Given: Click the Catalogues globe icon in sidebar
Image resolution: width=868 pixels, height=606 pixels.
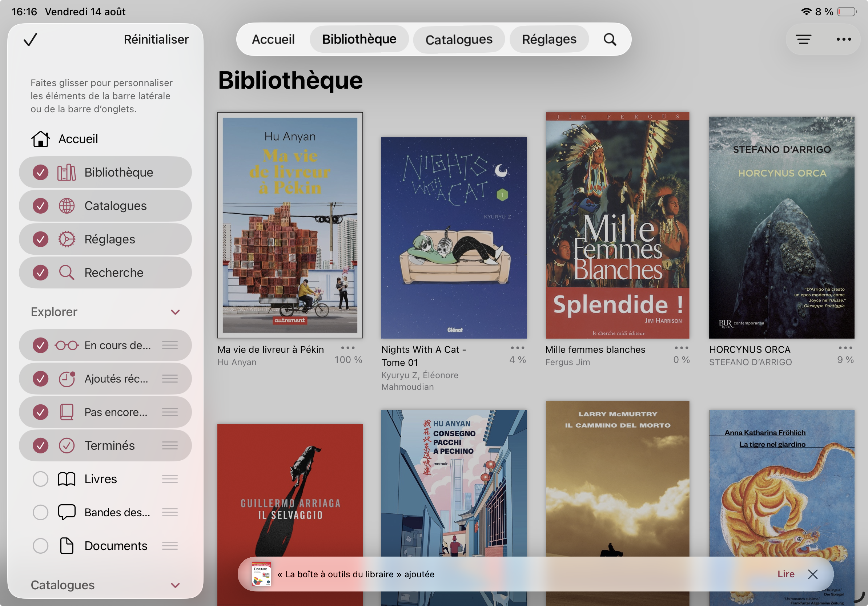Looking at the screenshot, I should (x=67, y=206).
